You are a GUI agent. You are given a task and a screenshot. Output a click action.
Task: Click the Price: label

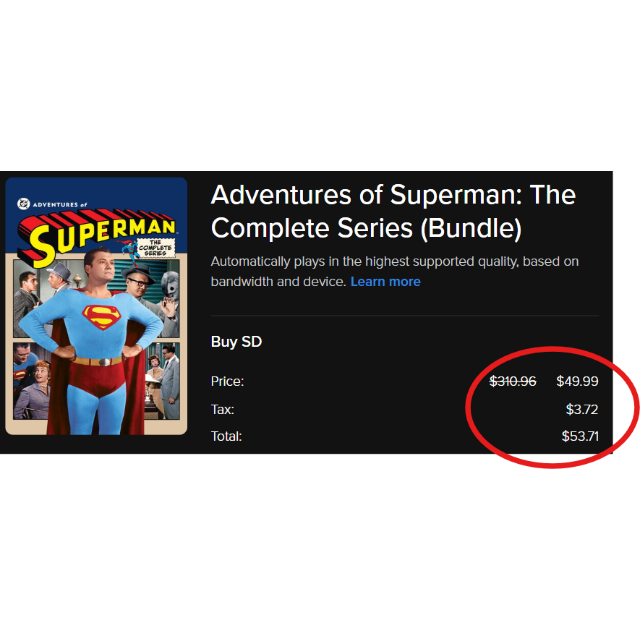(x=227, y=381)
